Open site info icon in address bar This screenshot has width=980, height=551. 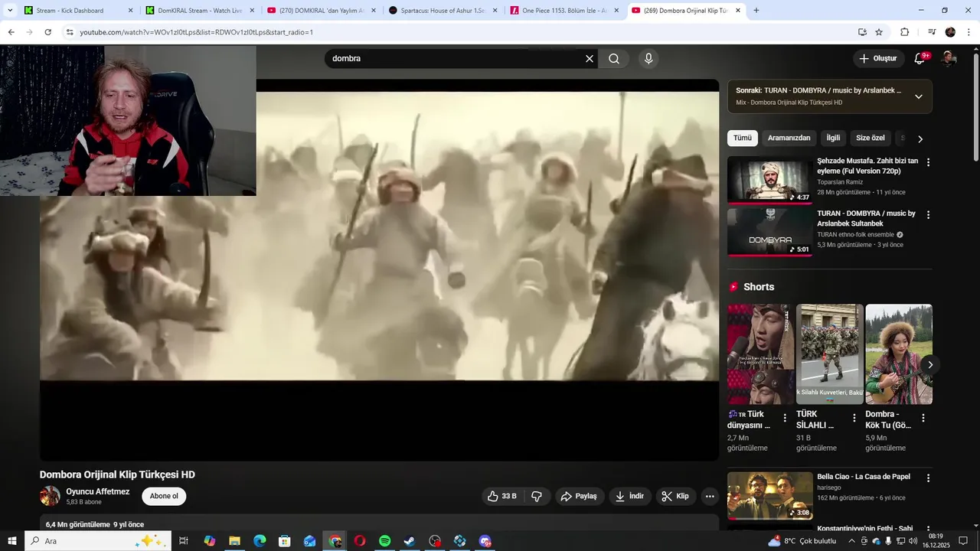pos(70,32)
